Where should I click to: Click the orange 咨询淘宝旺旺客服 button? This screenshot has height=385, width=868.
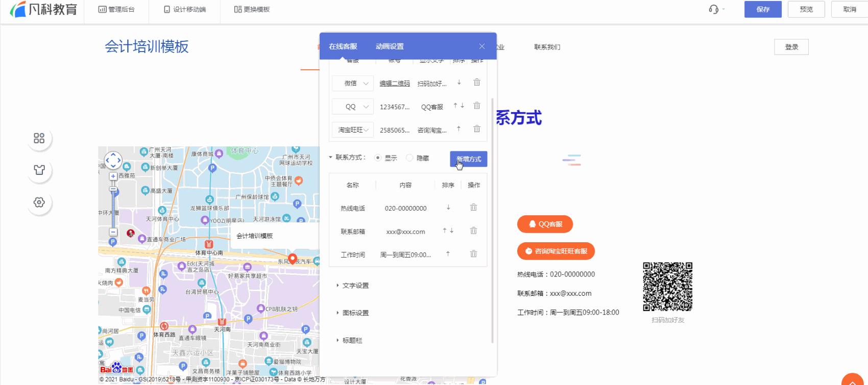tap(556, 251)
